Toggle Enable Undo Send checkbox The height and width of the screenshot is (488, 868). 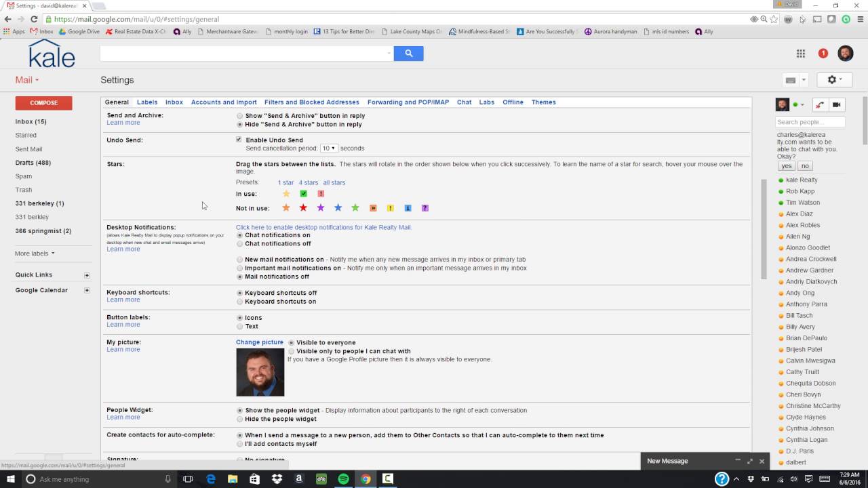pyautogui.click(x=239, y=140)
